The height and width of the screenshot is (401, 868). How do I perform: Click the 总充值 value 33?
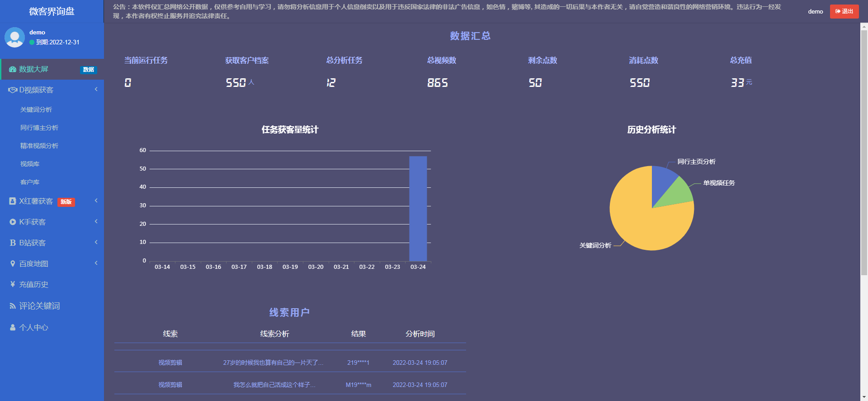point(737,83)
